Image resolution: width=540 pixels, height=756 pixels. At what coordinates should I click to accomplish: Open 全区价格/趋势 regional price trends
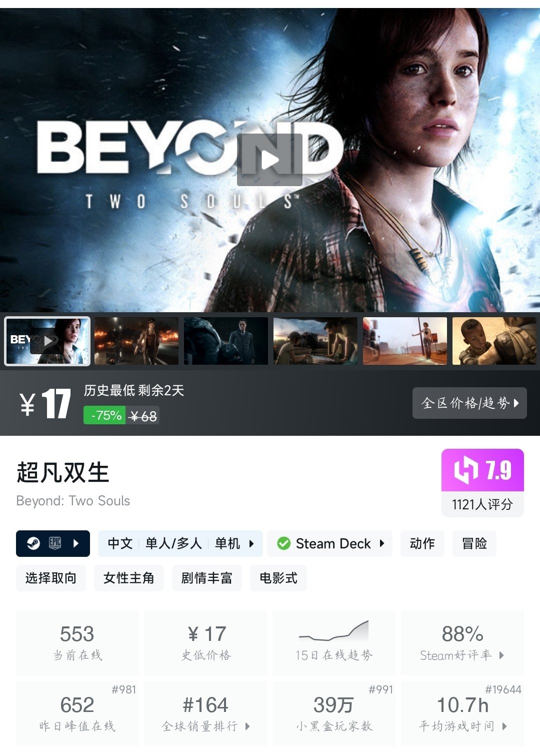click(469, 403)
